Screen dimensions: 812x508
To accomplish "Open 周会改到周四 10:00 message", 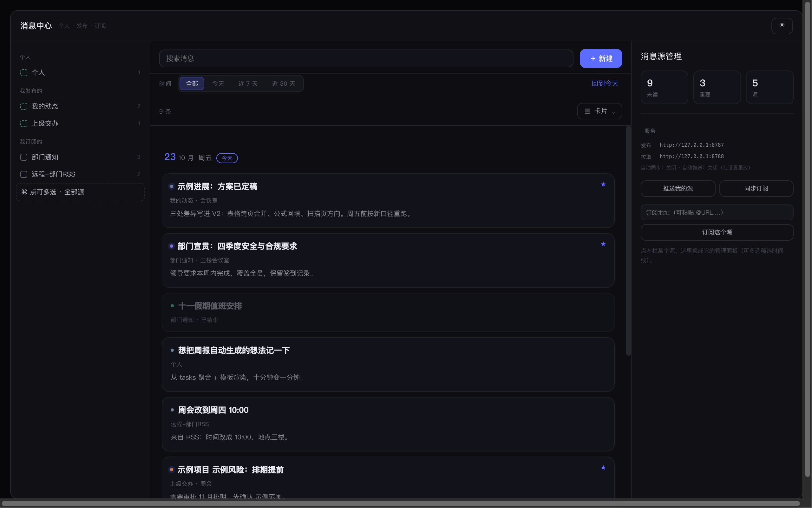I will [x=388, y=424].
